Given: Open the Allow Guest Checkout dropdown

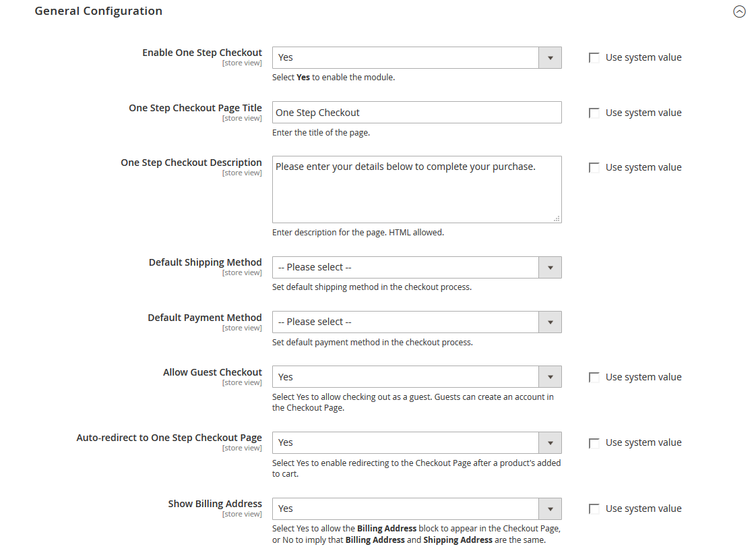Looking at the screenshot, I should [x=406, y=377].
